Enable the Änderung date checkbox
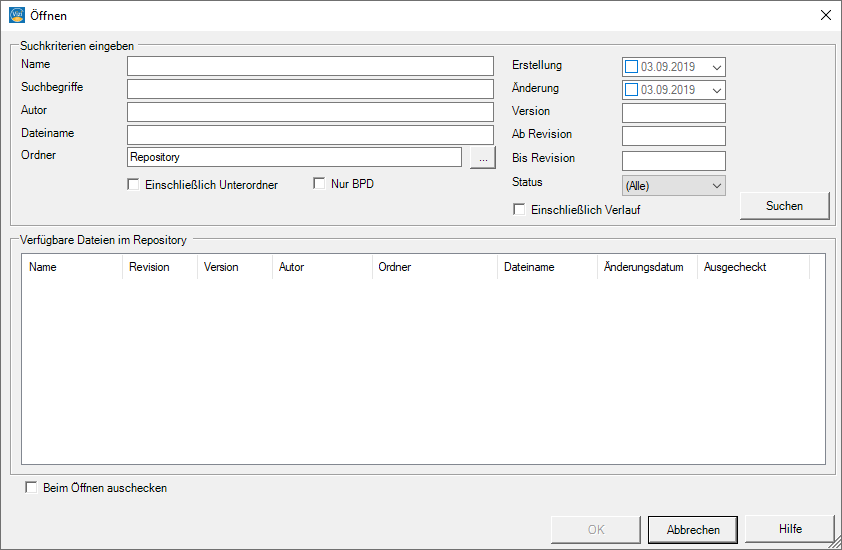This screenshot has width=842, height=550. (631, 90)
